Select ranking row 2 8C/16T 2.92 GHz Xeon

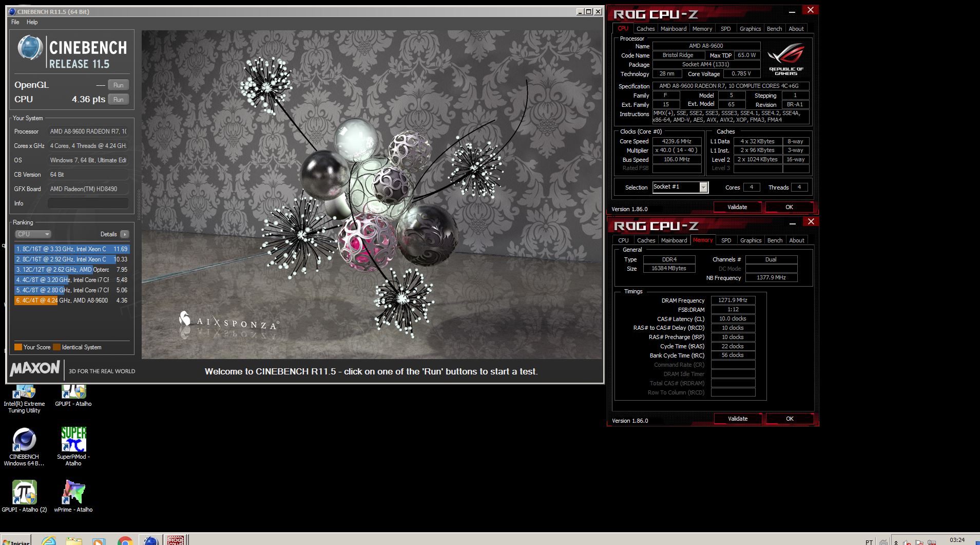pos(72,259)
